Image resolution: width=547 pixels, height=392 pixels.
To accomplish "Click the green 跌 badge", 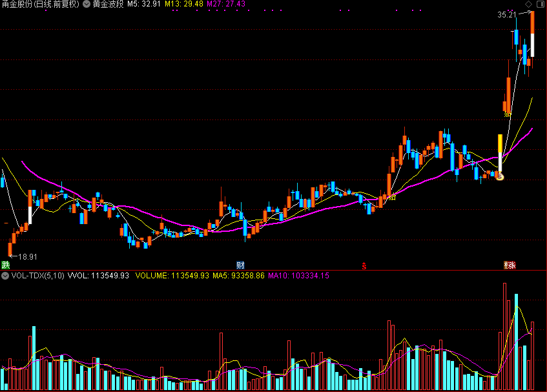I will coord(5,265).
